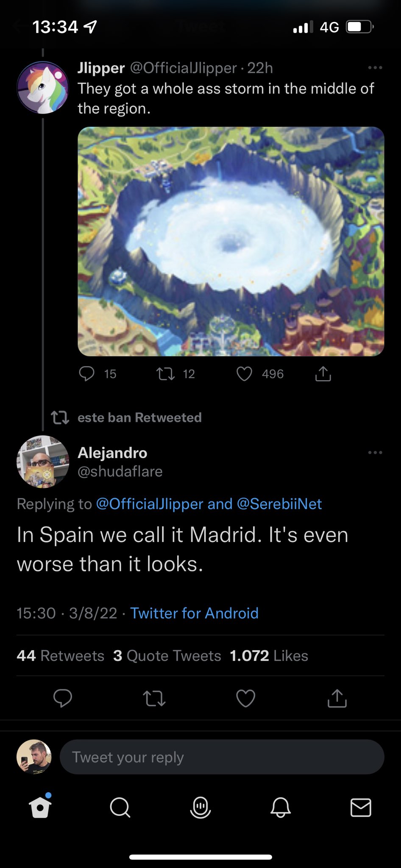This screenshot has height=868, width=401.
Task: Open the Search tab
Action: click(x=120, y=808)
